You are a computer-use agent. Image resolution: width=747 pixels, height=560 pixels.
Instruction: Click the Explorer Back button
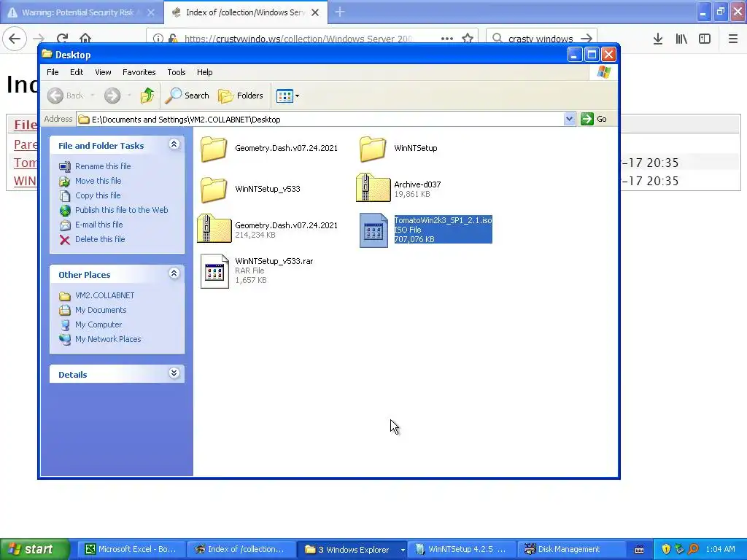(66, 96)
